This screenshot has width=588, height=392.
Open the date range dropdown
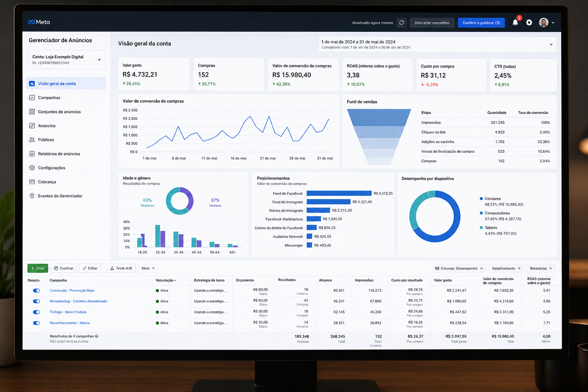point(437,44)
